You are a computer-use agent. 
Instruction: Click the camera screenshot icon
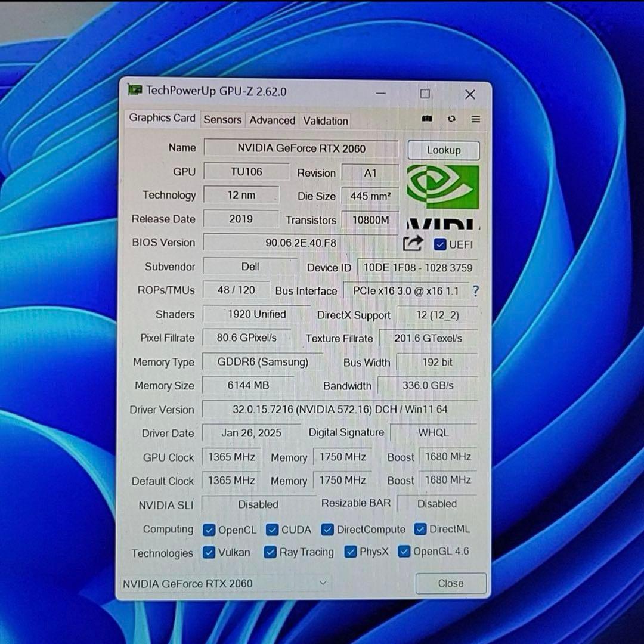click(x=427, y=119)
